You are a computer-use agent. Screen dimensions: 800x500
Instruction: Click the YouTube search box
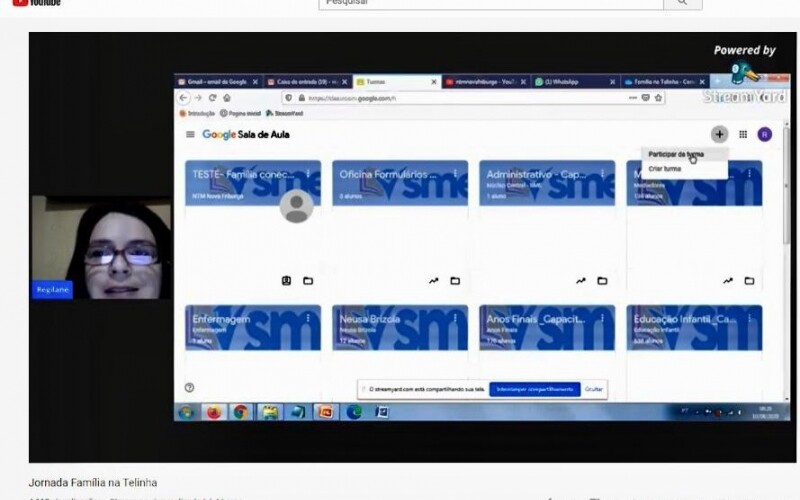coord(490,3)
